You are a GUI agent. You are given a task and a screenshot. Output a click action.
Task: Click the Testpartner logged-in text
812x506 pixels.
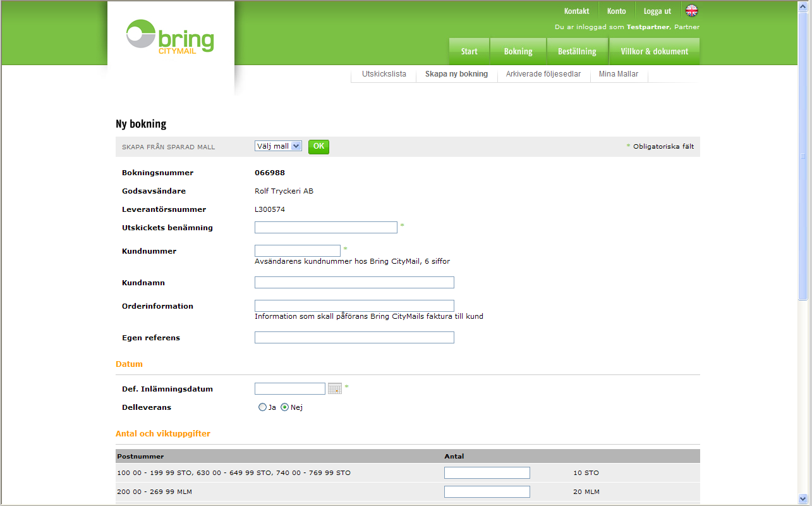[647, 27]
